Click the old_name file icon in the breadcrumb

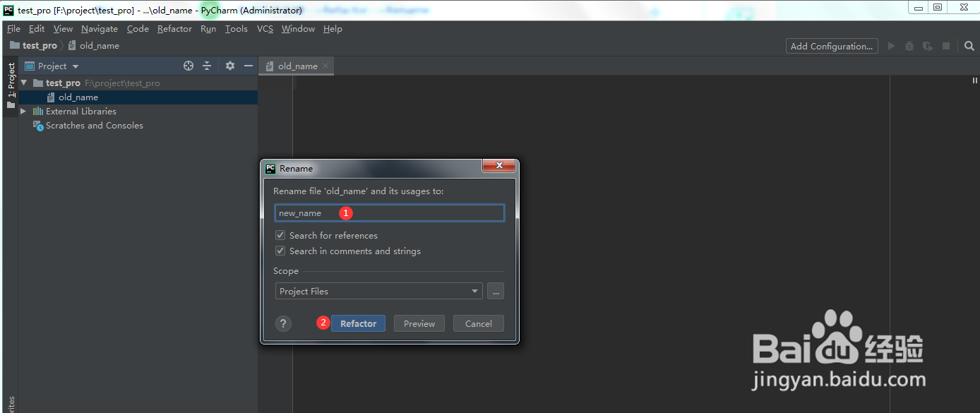[x=72, y=45]
